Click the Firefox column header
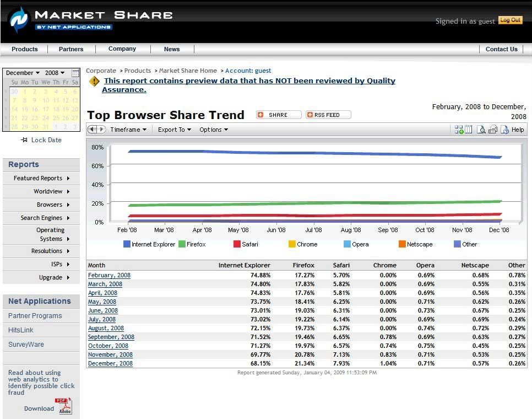 303,265
